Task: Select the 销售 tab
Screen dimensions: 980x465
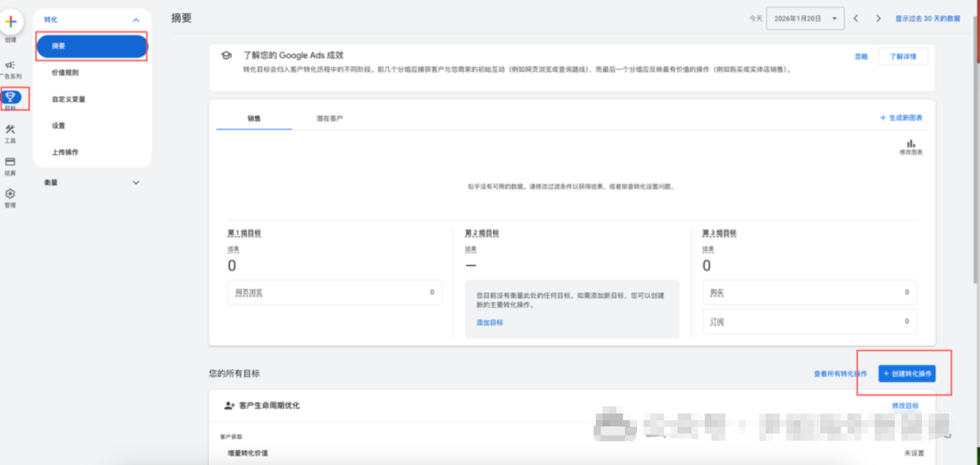Action: (x=254, y=119)
